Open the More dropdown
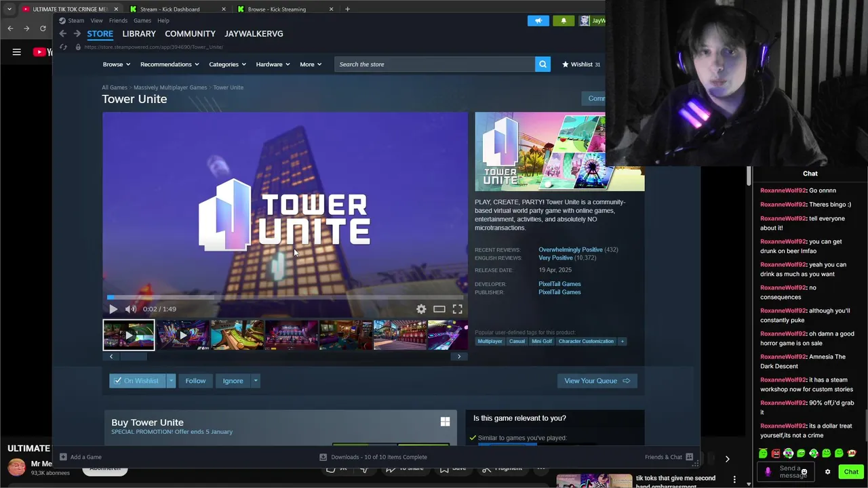Image resolution: width=868 pixels, height=488 pixels. tap(311, 64)
